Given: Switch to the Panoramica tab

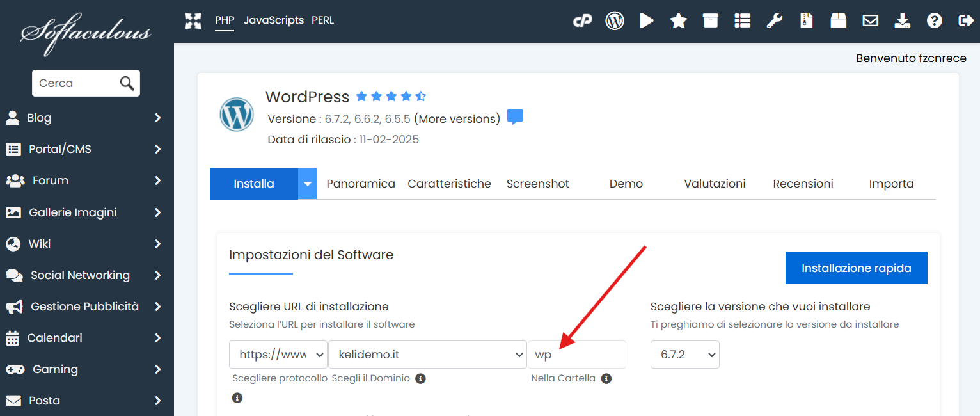Looking at the screenshot, I should click(361, 184).
